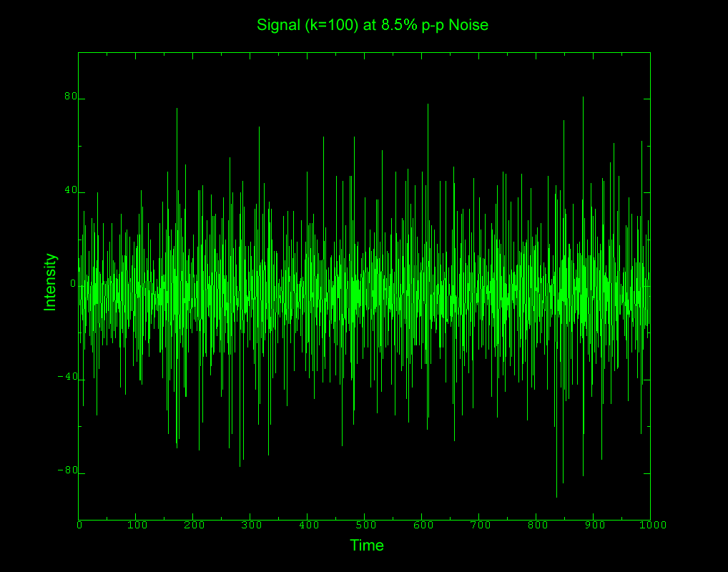Select the 'Intensity' y-axis label
Screen dimensions: 728x572
[x=49, y=283]
